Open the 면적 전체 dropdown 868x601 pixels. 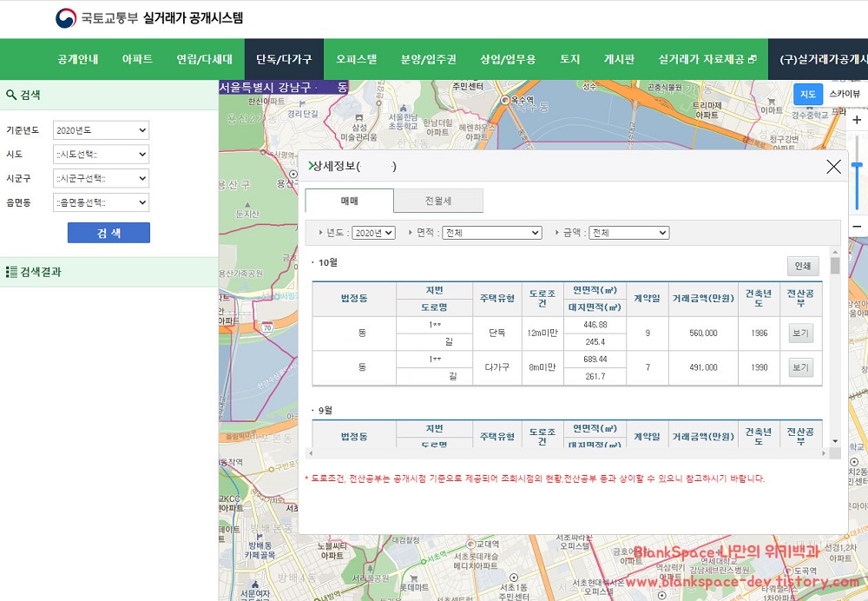[492, 234]
